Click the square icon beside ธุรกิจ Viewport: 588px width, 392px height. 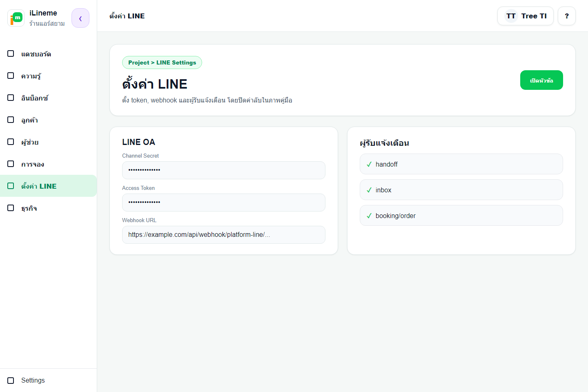point(11,208)
